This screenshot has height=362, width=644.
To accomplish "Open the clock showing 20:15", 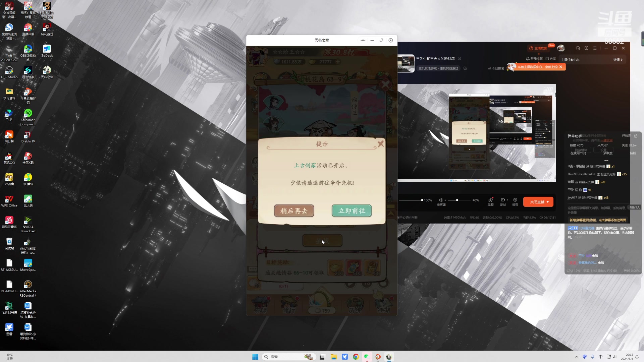I will click(627, 357).
